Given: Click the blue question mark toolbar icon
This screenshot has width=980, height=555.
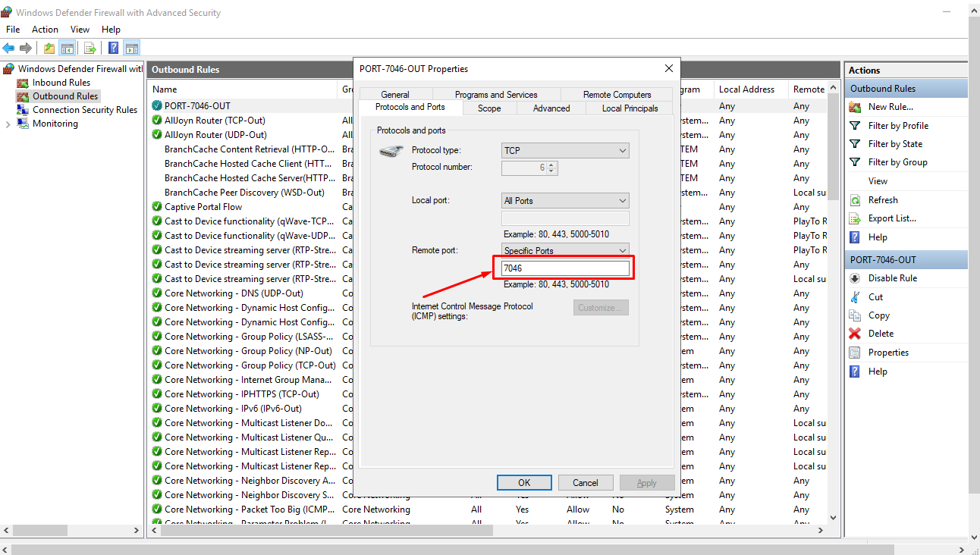Looking at the screenshot, I should [x=113, y=48].
